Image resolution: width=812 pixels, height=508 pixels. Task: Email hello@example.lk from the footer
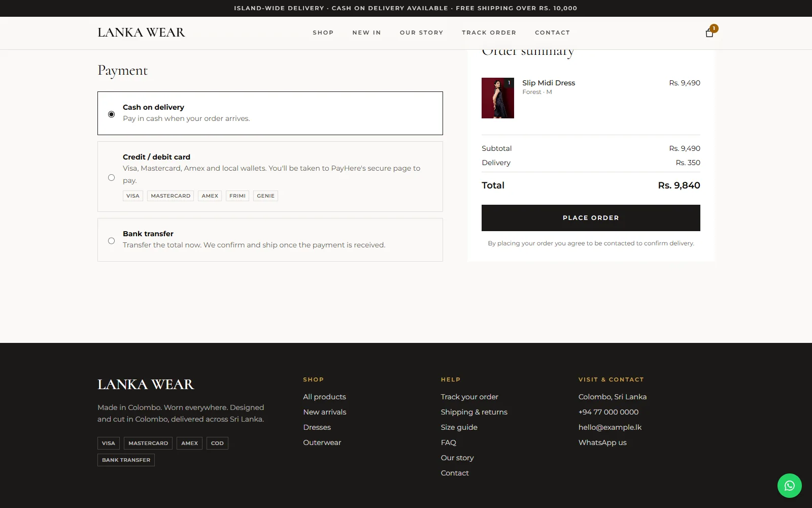pyautogui.click(x=610, y=427)
